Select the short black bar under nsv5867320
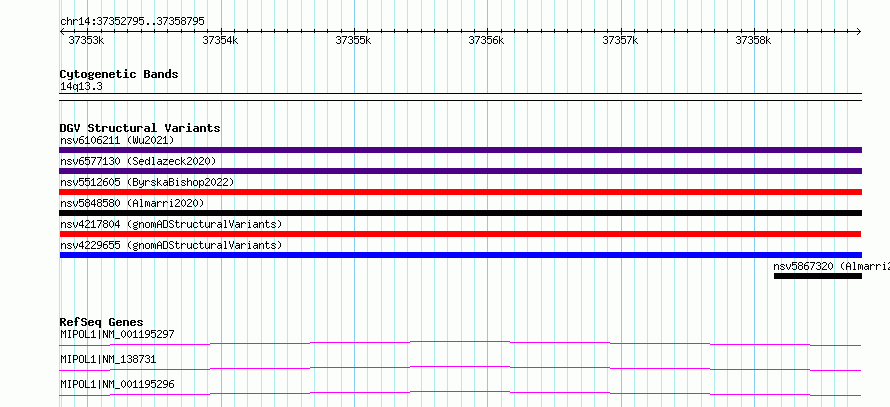The width and height of the screenshot is (890, 407). point(818,276)
